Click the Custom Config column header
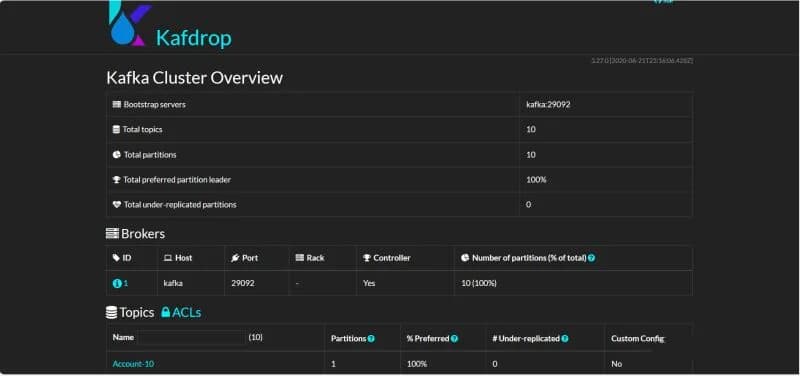Screen dimensions: 800x376 (638, 339)
